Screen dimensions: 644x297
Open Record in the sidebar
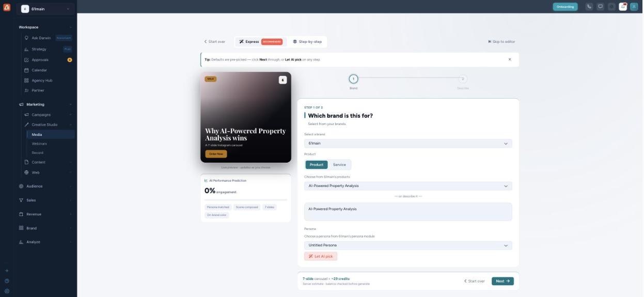pos(51,153)
